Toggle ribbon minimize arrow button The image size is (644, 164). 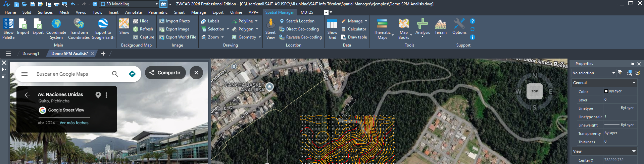click(326, 12)
